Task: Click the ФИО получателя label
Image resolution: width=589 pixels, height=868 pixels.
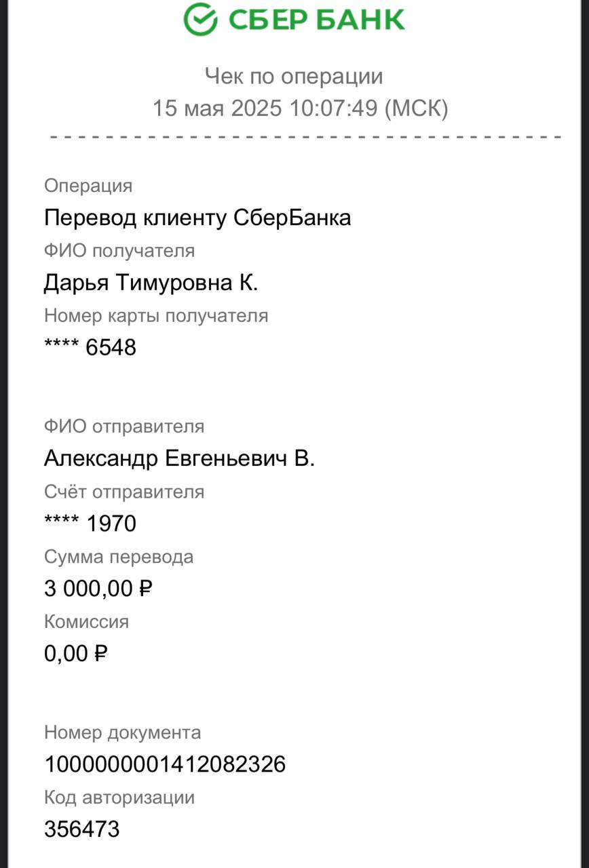Action: tap(119, 251)
